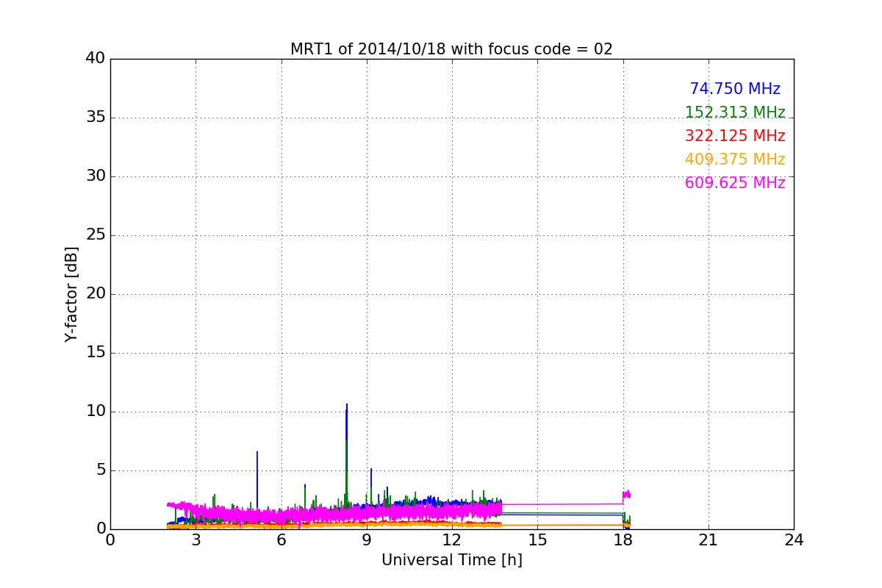Click the x-axis tick label 18
The image size is (882, 588).
click(x=623, y=540)
